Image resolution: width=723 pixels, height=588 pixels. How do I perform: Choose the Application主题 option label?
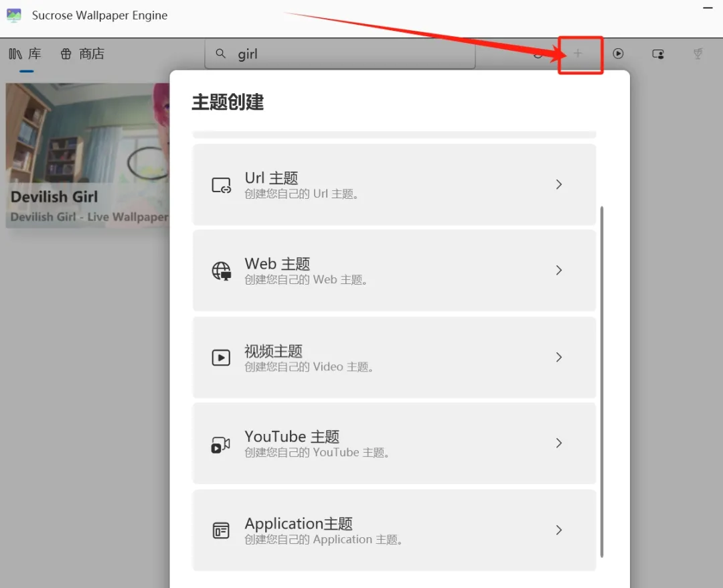pyautogui.click(x=299, y=524)
